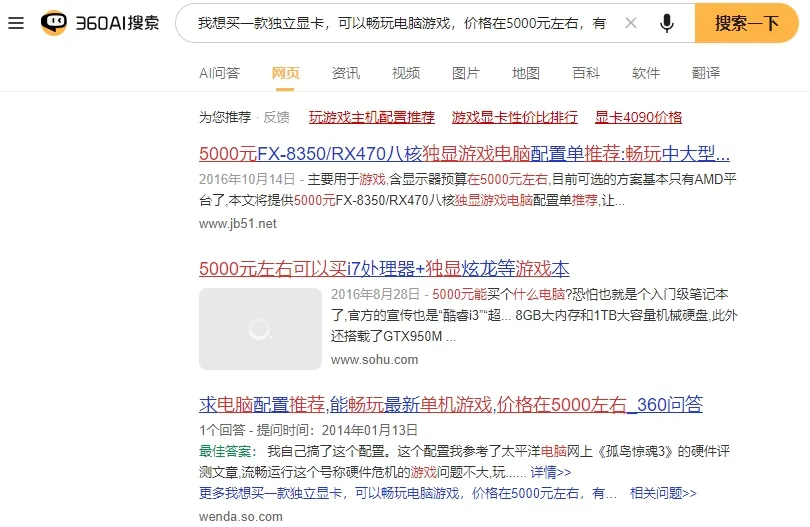Screen dimensions: 810x527
Task: Expand answer with 详情>> link
Action: click(x=551, y=472)
